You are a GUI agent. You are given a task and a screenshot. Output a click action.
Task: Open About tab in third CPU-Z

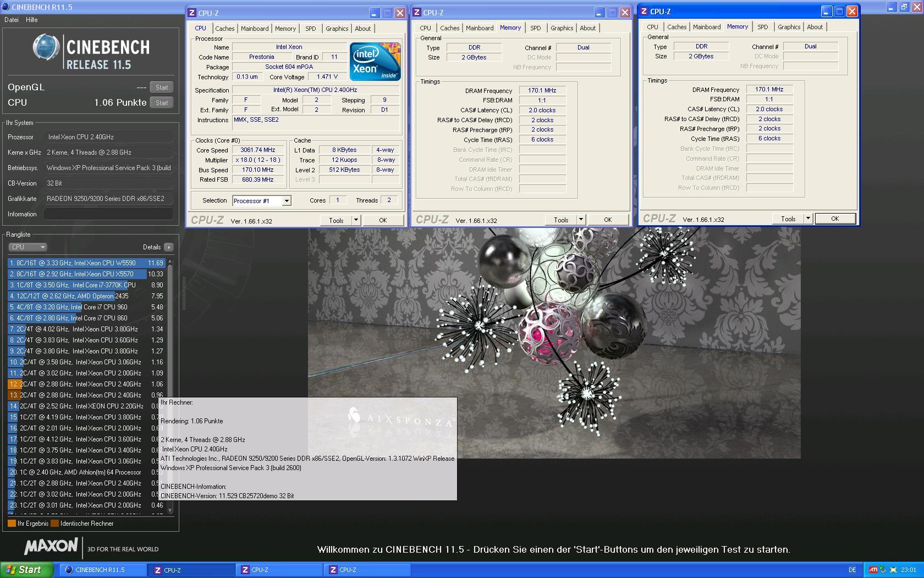click(815, 27)
